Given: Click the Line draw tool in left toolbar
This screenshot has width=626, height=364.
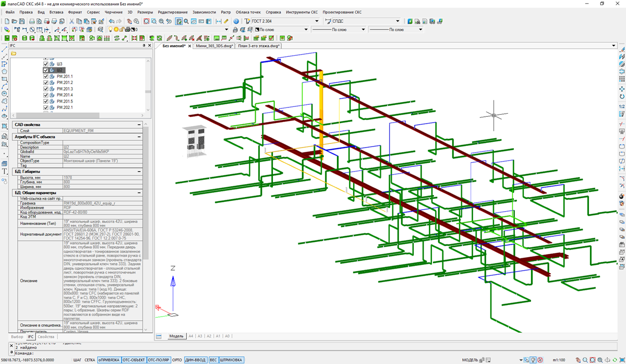Looking at the screenshot, I should coord(4,48).
